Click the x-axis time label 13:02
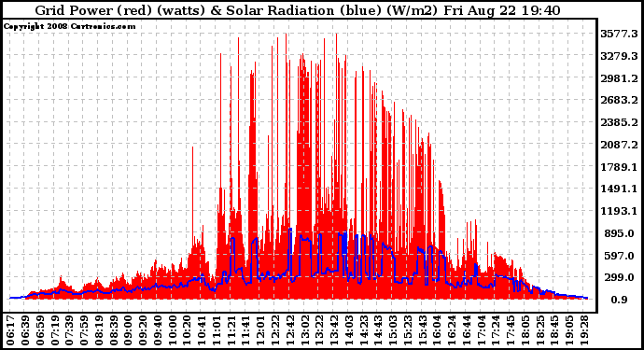The width and height of the screenshot is (644, 350). (305, 330)
